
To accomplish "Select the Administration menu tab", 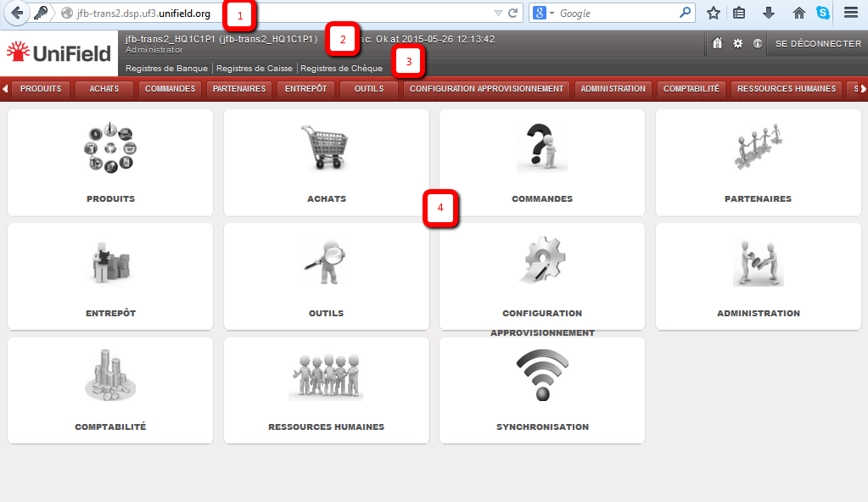I will (x=613, y=88).
